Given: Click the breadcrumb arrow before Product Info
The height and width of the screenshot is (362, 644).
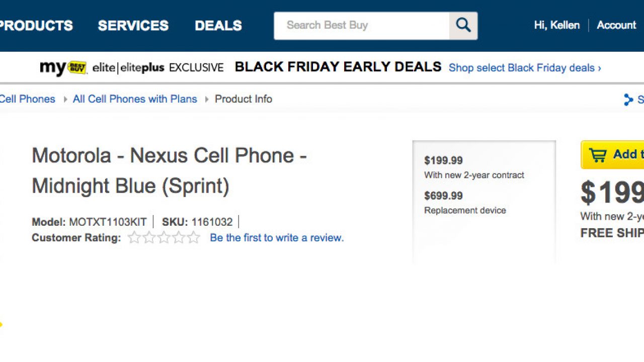Looking at the screenshot, I should [206, 100].
